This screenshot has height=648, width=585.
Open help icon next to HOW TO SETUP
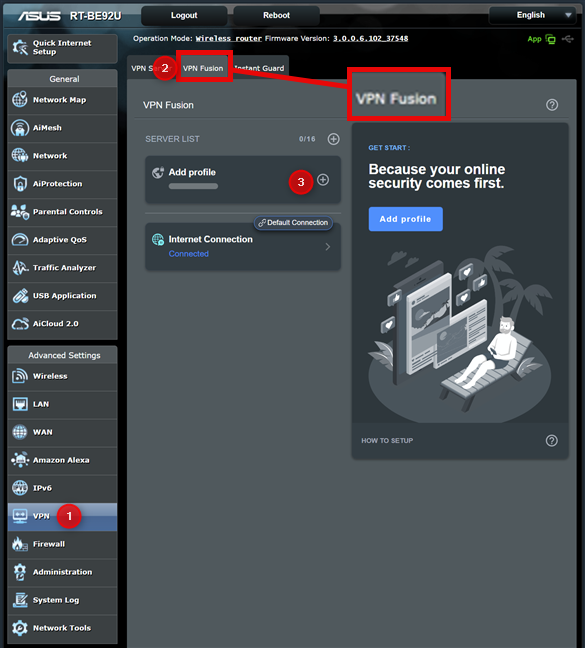pyautogui.click(x=552, y=441)
